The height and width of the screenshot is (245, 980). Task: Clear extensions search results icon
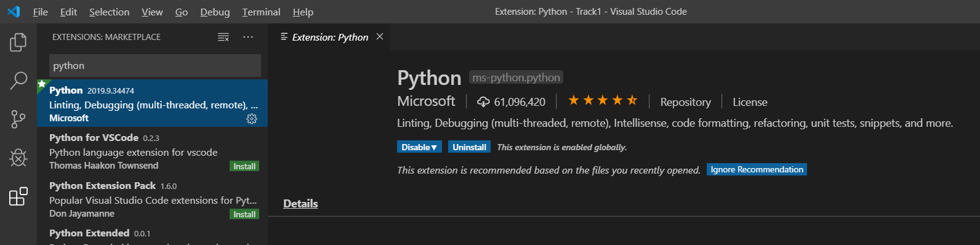click(223, 38)
